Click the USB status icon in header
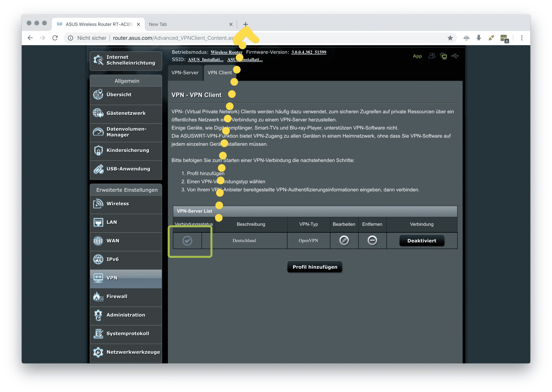Image resolution: width=552 pixels, height=392 pixels. 455,56
